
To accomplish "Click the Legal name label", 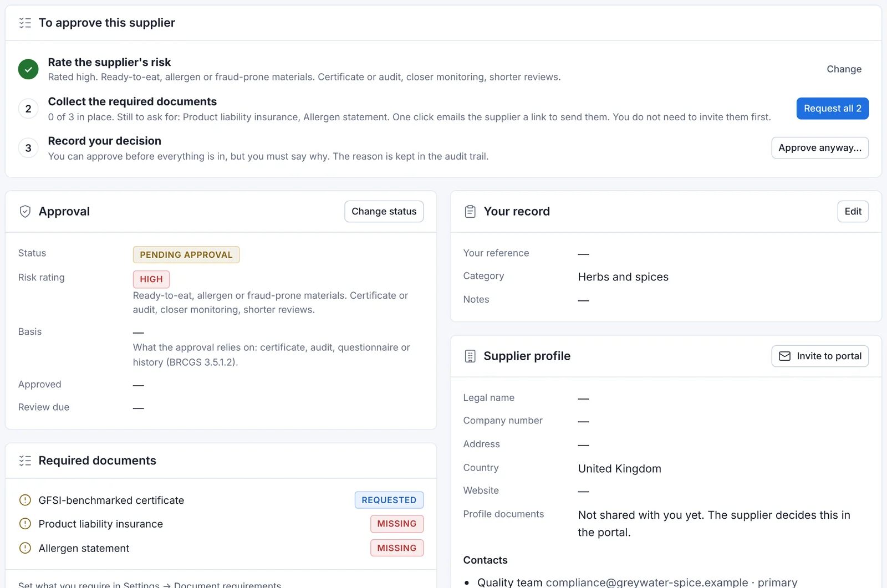I will [488, 397].
